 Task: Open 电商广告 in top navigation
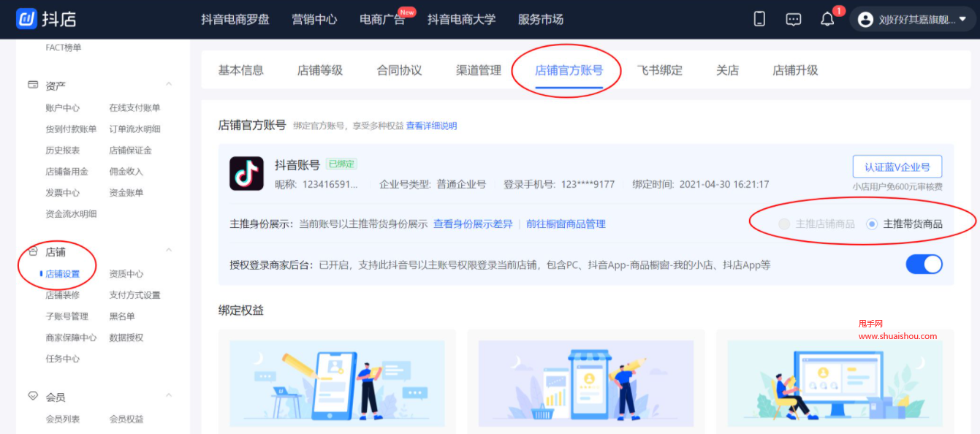coord(382,20)
